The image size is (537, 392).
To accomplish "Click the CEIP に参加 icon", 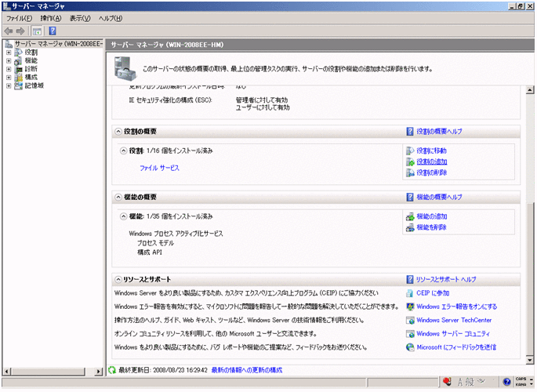I will click(x=409, y=293).
